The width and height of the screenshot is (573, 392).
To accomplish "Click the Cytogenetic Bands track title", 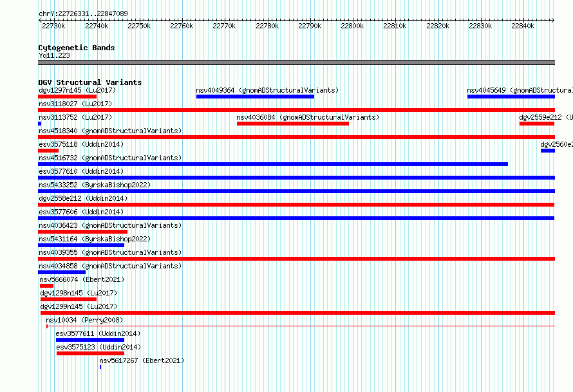I will point(77,48).
